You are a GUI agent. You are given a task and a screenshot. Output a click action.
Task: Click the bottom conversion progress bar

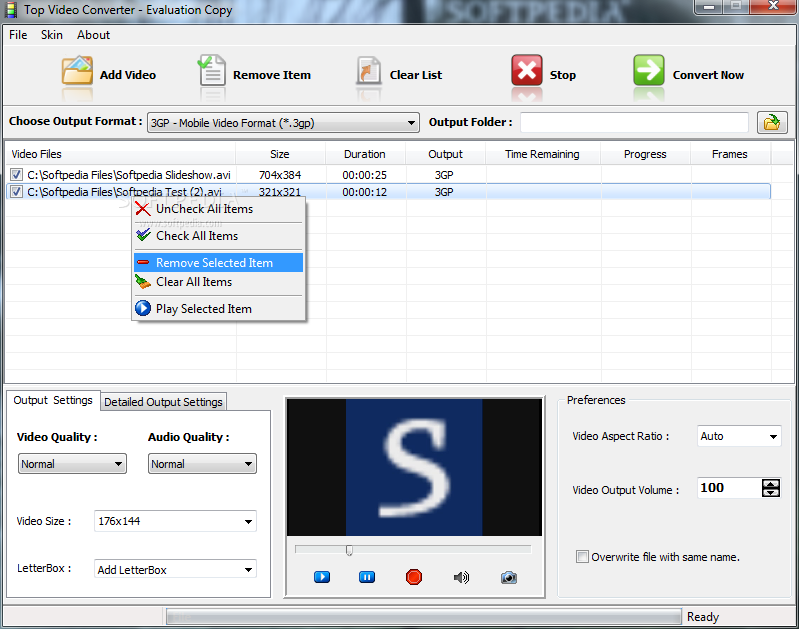coord(423,616)
